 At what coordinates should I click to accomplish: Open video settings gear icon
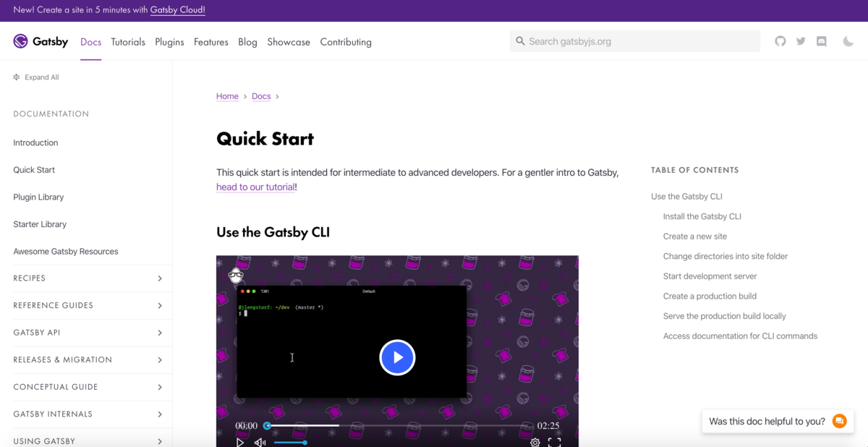click(x=535, y=442)
